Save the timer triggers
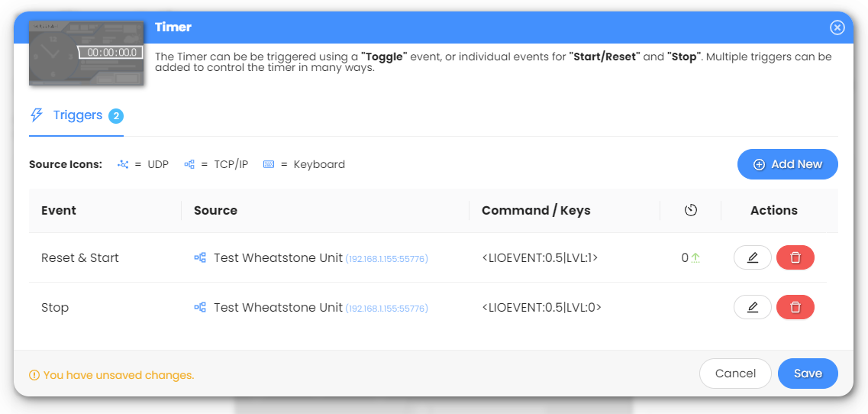The height and width of the screenshot is (414, 868). coord(808,374)
